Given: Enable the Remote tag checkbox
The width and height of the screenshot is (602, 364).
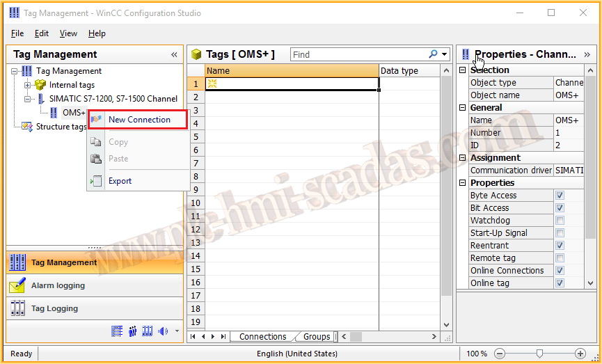Looking at the screenshot, I should click(x=560, y=258).
